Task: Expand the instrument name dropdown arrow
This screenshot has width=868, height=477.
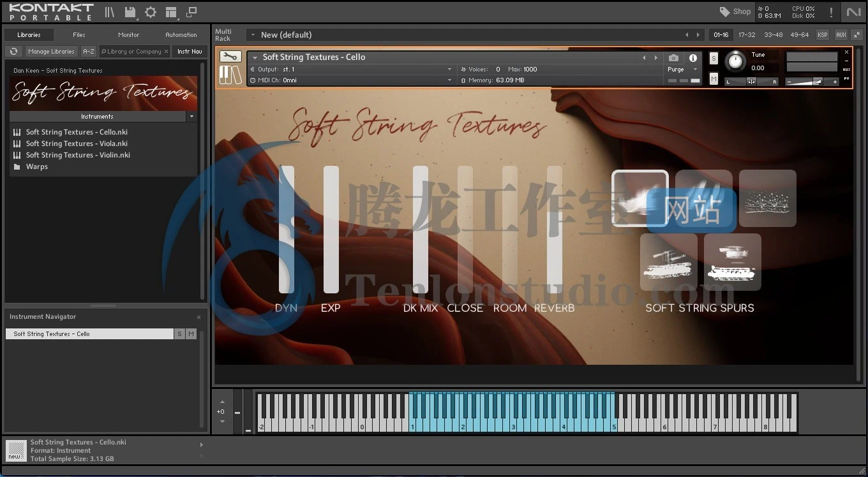Action: tap(255, 57)
